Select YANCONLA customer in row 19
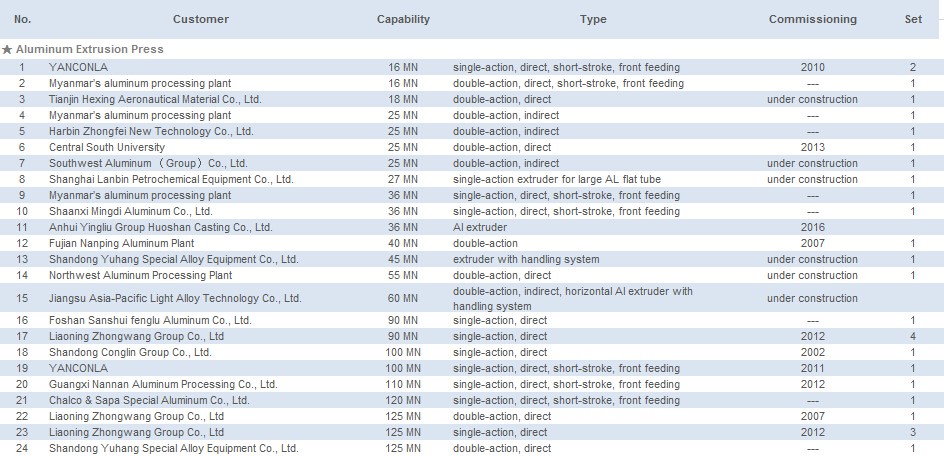 [x=78, y=369]
